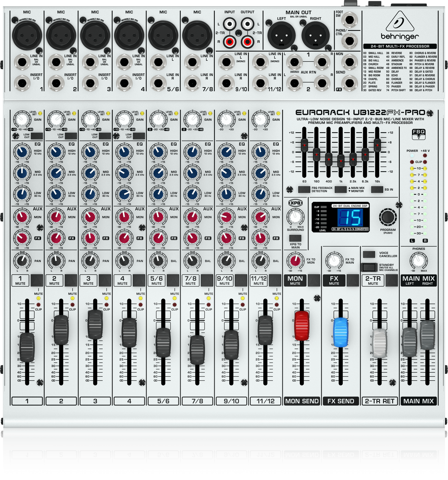Click the MAIN MIX left fader
This screenshot has height=480, width=448.
(409, 342)
